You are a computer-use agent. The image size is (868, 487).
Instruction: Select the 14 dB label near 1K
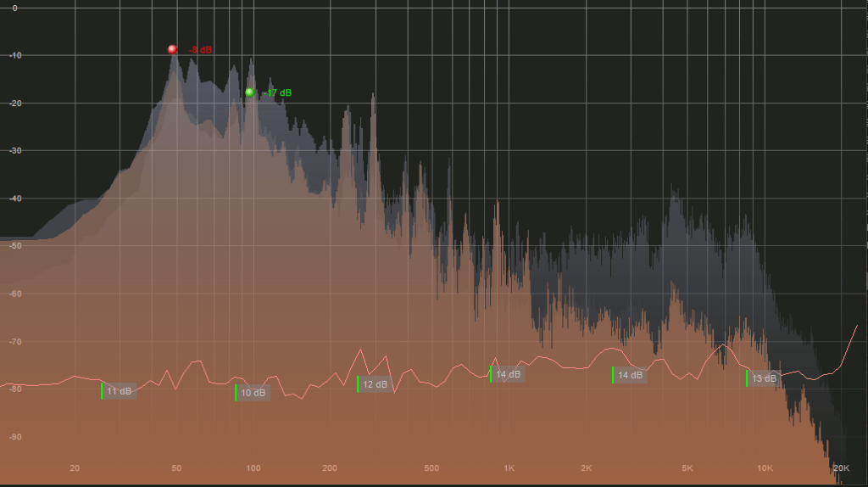tap(509, 374)
